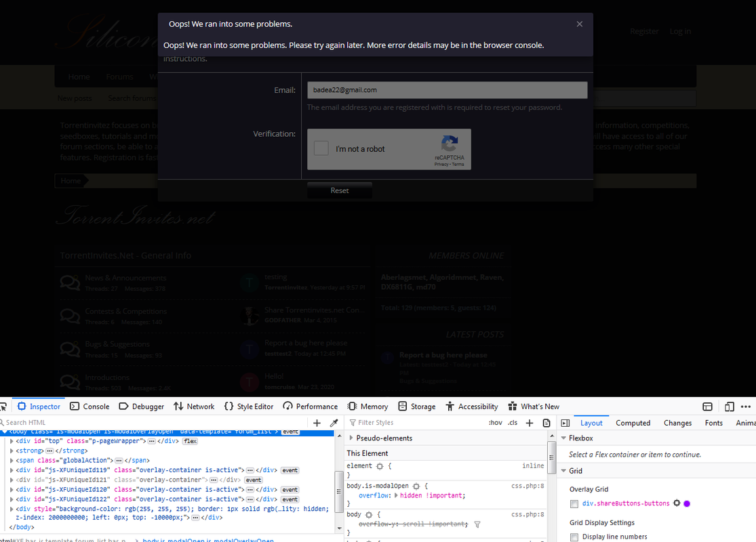
Task: Change the purple grid overlay color swatch
Action: pos(686,504)
